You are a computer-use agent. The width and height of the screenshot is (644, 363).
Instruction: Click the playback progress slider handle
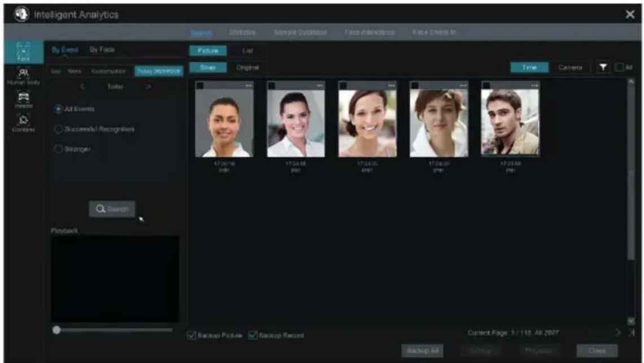[56, 330]
